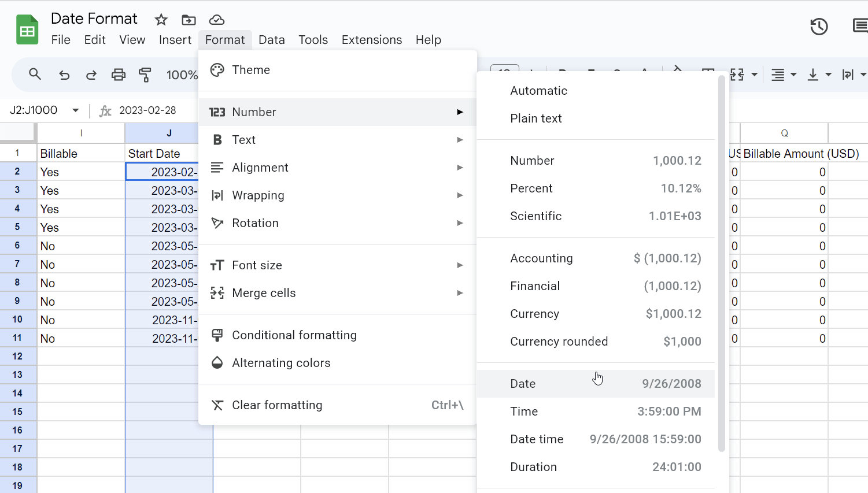Click the search magnifier icon in toolbar

(35, 75)
